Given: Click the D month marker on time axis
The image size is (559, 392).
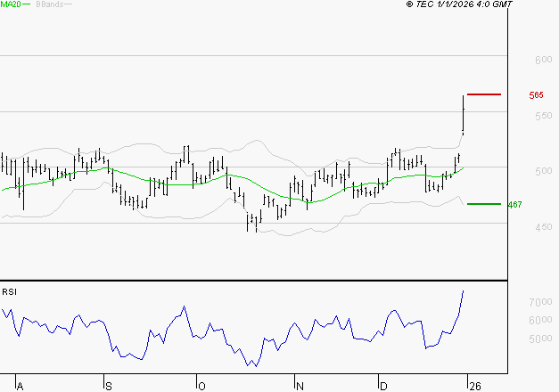Looking at the screenshot, I should (383, 386).
